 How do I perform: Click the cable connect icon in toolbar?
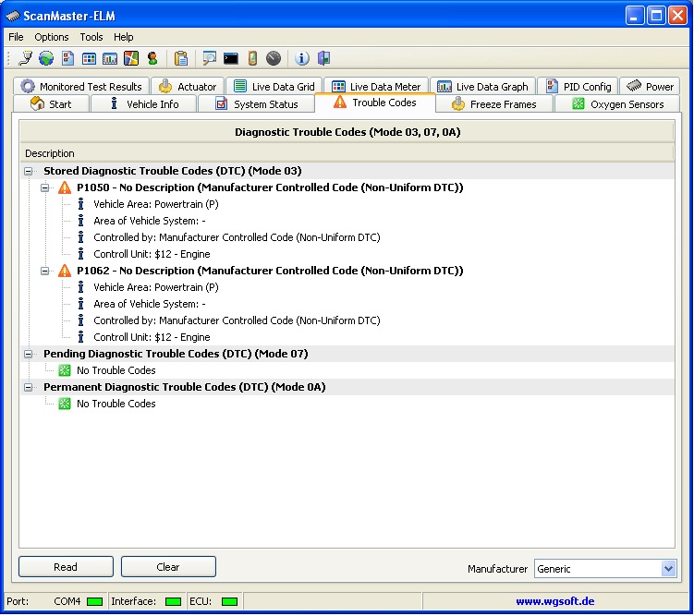[26, 58]
